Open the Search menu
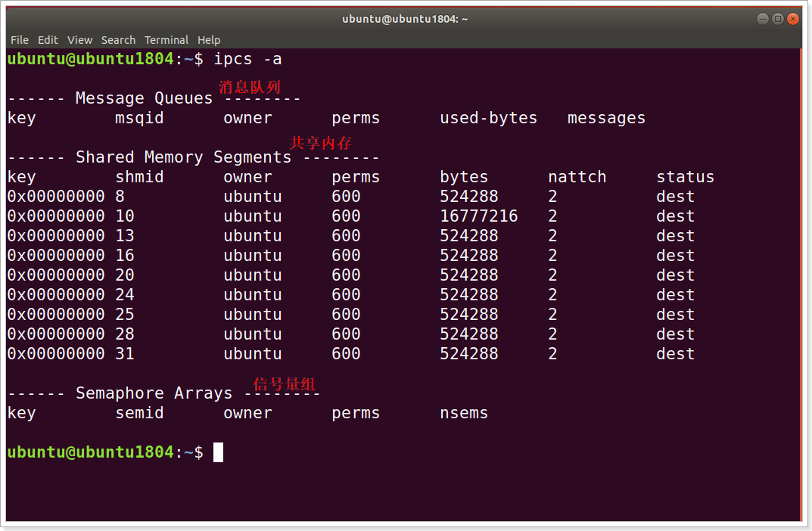The height and width of the screenshot is (531, 812). pyautogui.click(x=118, y=40)
